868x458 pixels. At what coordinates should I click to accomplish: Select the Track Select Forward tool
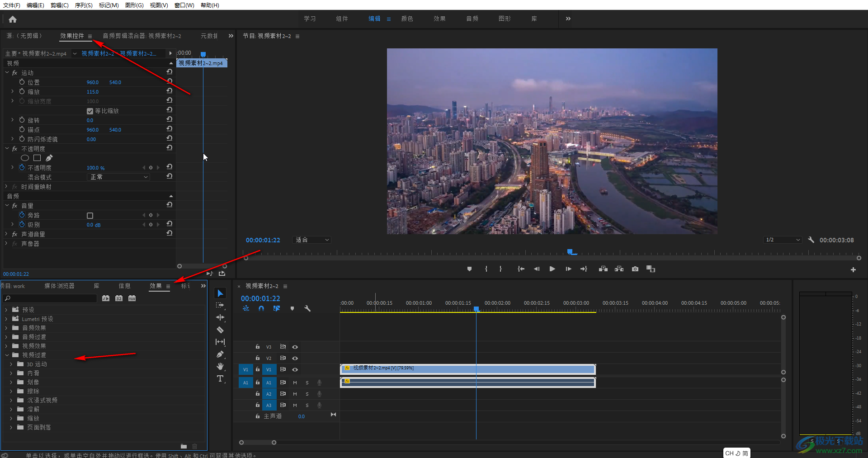[x=220, y=305]
